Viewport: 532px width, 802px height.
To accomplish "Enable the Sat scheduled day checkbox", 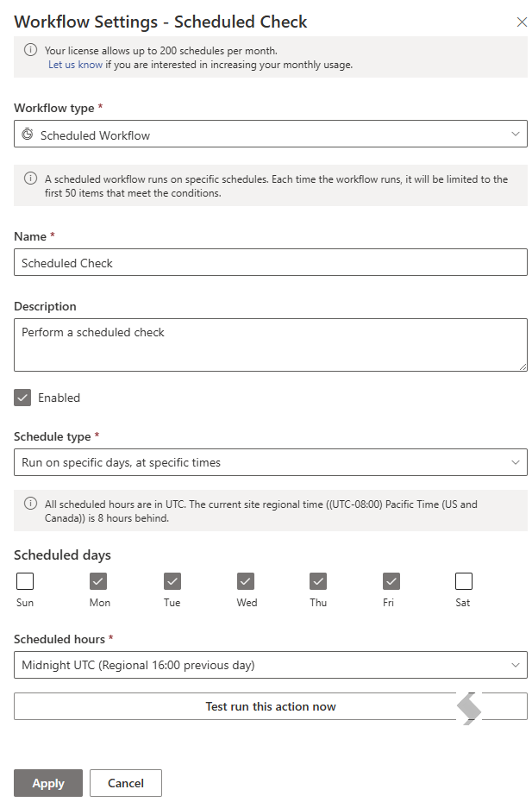I will [x=464, y=581].
